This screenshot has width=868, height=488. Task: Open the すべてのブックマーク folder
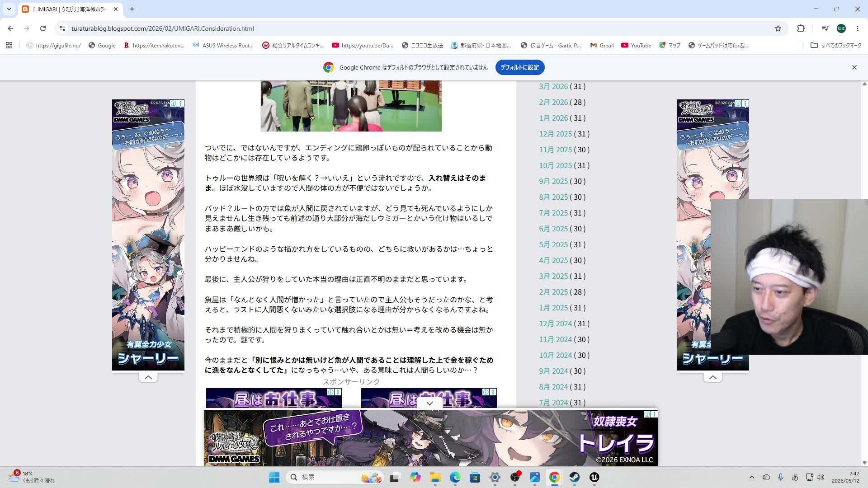pyautogui.click(x=836, y=45)
